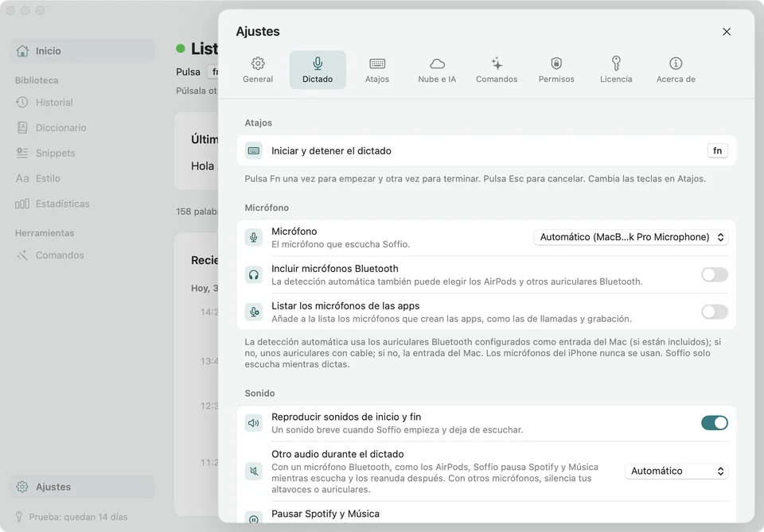Viewport: 764px width, 532px height.
Task: Open the General settings tab
Action: point(258,70)
